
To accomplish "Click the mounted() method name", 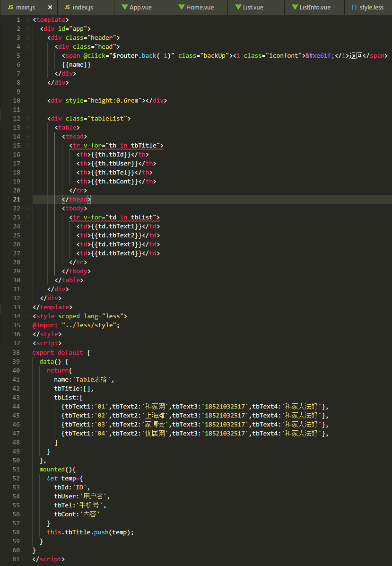I will point(52,469).
